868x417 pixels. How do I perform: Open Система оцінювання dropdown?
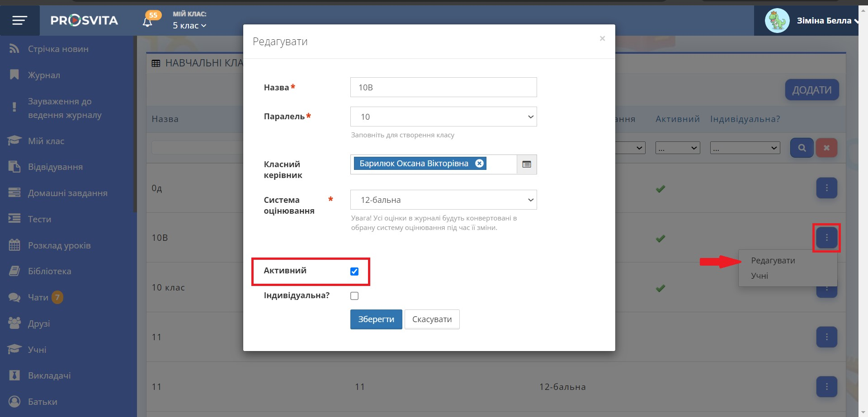(443, 200)
